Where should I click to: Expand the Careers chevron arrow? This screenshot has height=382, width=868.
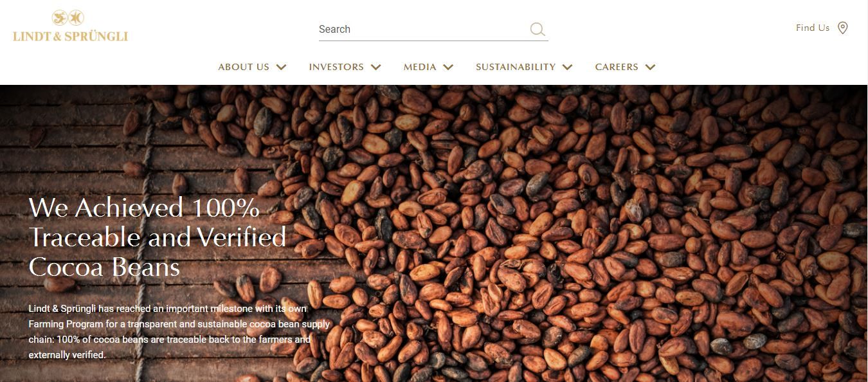(x=650, y=67)
